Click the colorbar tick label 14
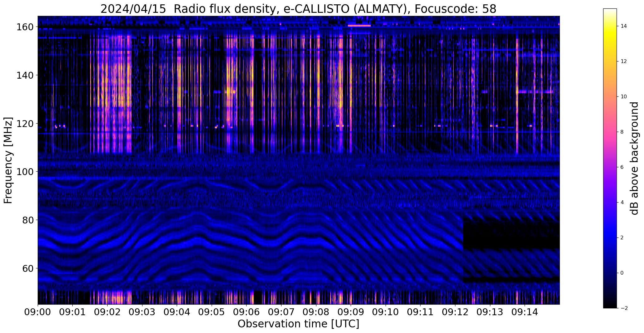The image size is (644, 333). 624,26
